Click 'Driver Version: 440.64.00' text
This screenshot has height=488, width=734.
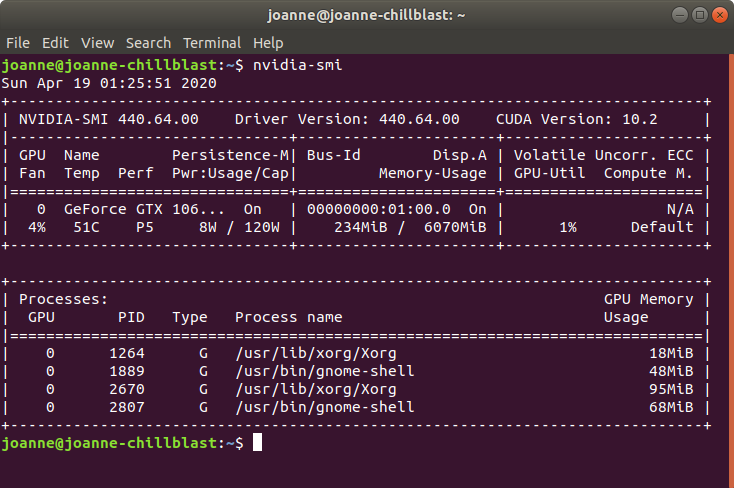[347, 119]
